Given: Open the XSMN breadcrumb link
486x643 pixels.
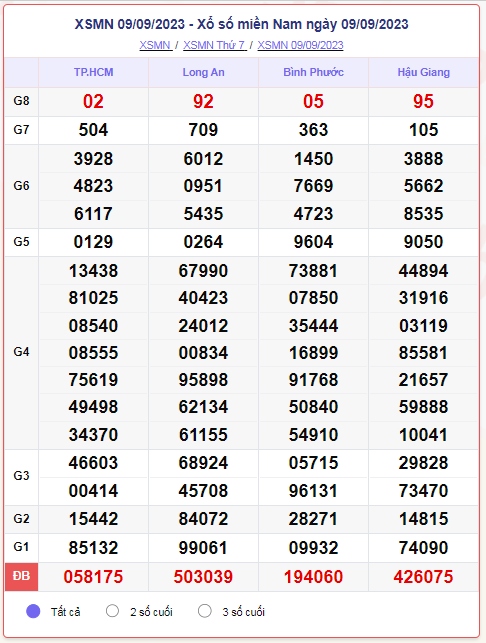Looking at the screenshot, I should coord(155,45).
